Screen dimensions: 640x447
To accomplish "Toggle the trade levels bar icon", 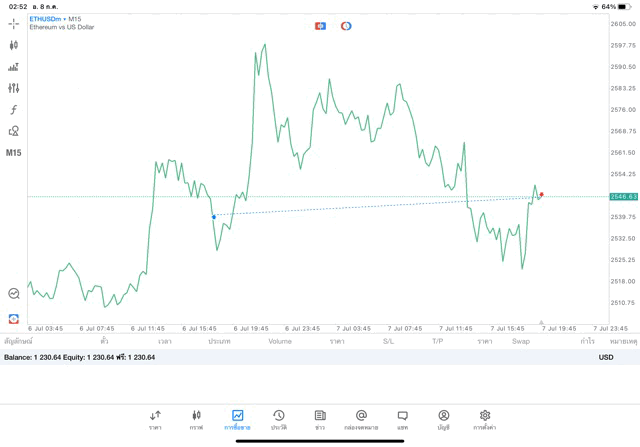I will click(14, 67).
